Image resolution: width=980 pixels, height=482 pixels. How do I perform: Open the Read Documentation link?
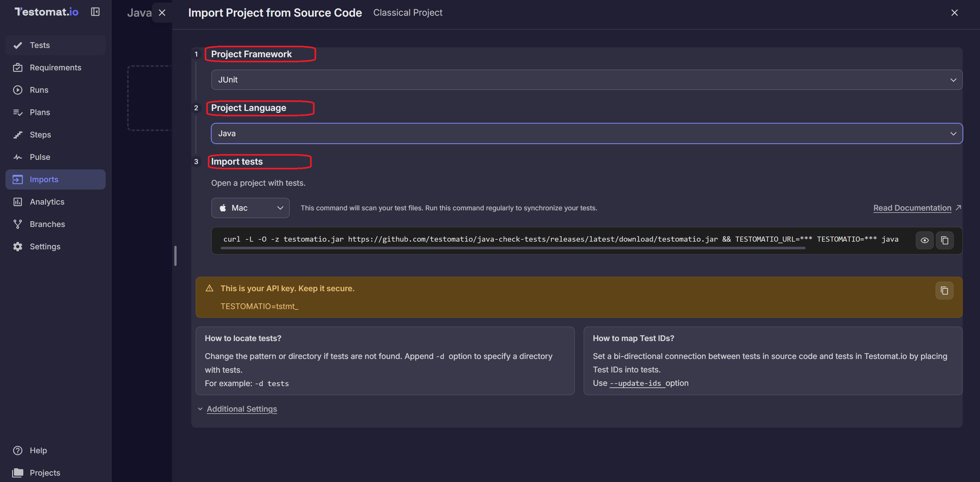pyautogui.click(x=912, y=208)
